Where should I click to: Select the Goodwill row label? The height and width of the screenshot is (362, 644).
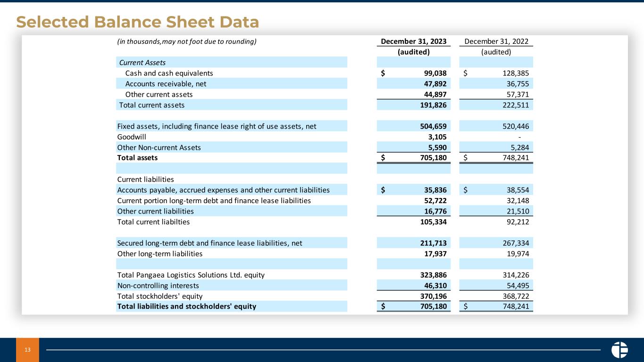coord(132,137)
